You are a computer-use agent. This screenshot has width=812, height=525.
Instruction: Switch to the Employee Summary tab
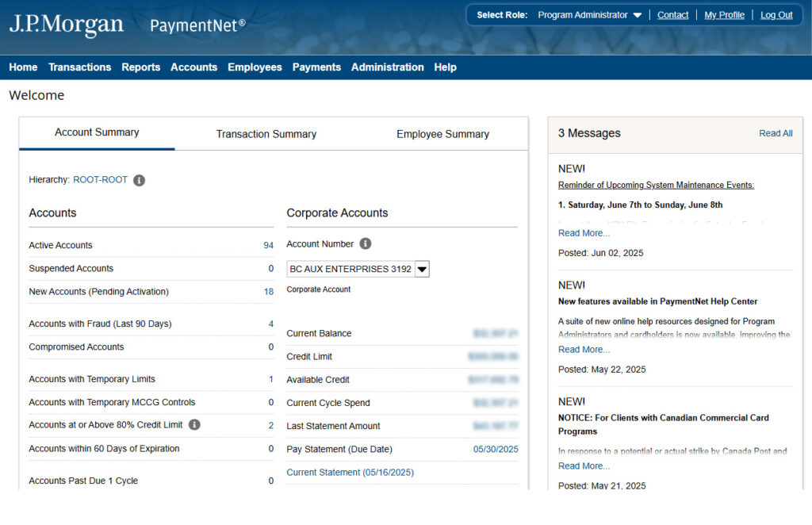442,134
